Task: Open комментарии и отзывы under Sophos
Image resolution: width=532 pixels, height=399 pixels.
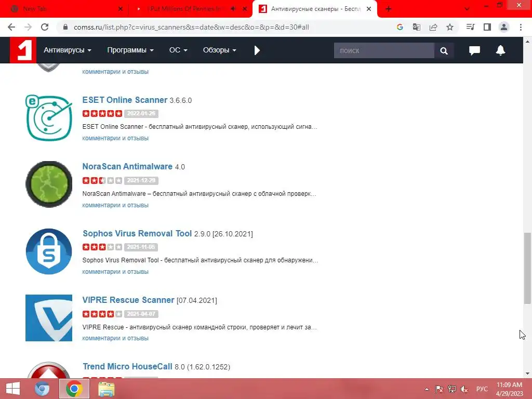Action: tap(115, 272)
